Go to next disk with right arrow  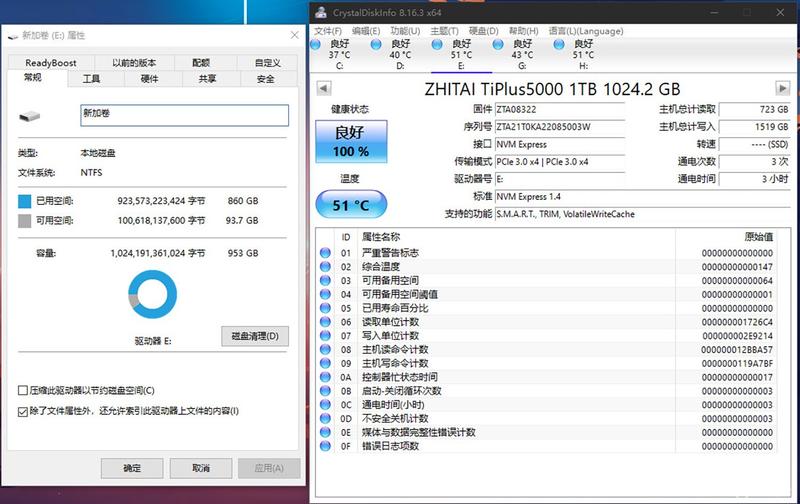click(x=783, y=88)
